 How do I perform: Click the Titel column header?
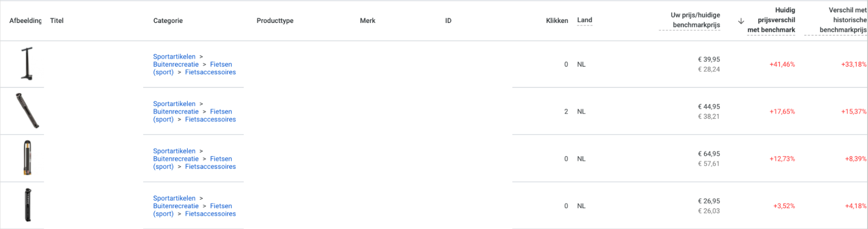(x=57, y=20)
